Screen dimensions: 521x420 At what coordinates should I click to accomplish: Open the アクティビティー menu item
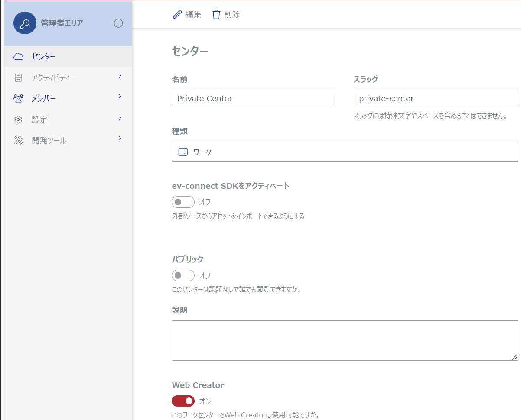tap(68, 78)
